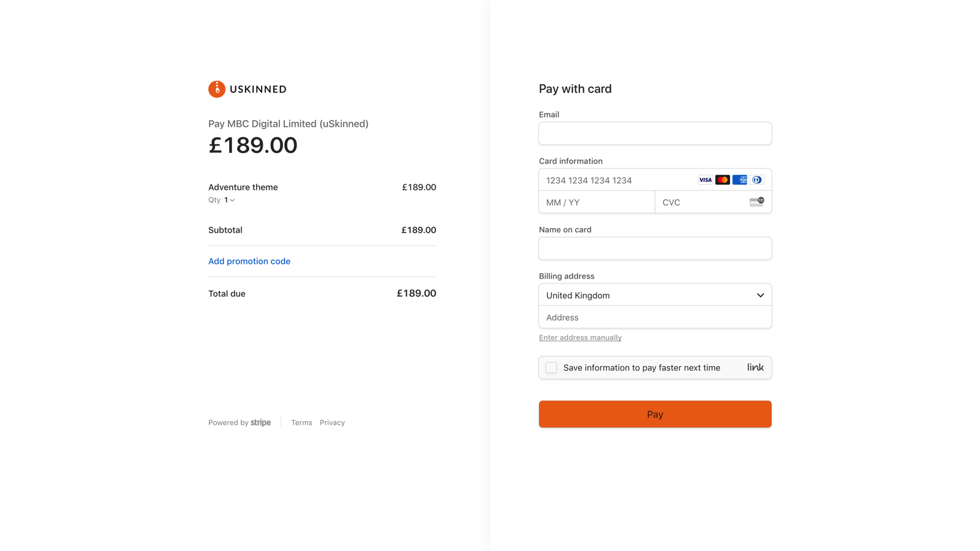The height and width of the screenshot is (551, 980).
Task: Click the Link logo on the save option
Action: pos(755,367)
